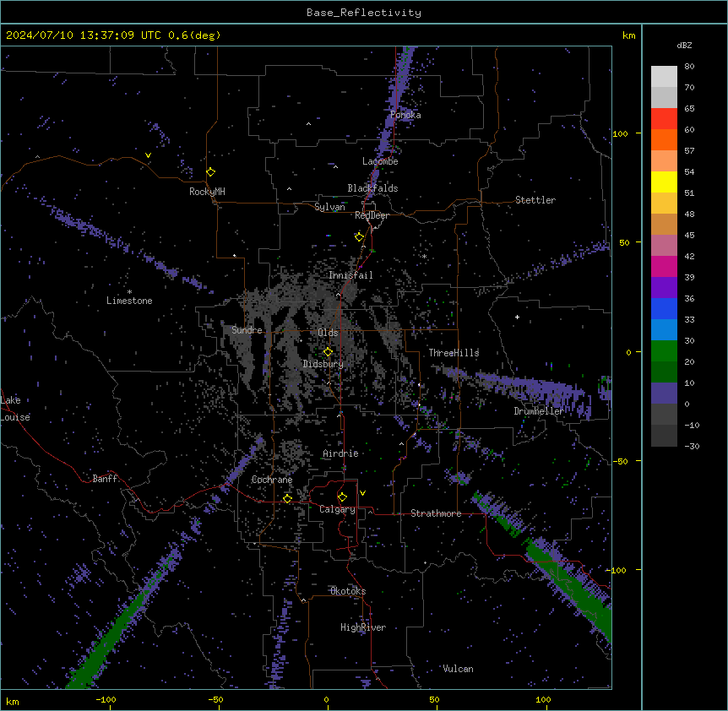
Task: Click the white asterisk marker above Limestone label
Action: point(129,292)
